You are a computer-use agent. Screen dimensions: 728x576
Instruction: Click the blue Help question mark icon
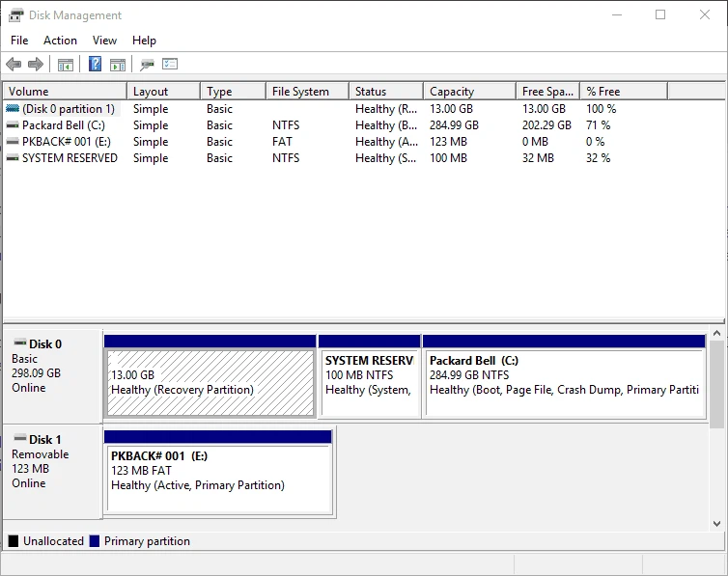(95, 65)
